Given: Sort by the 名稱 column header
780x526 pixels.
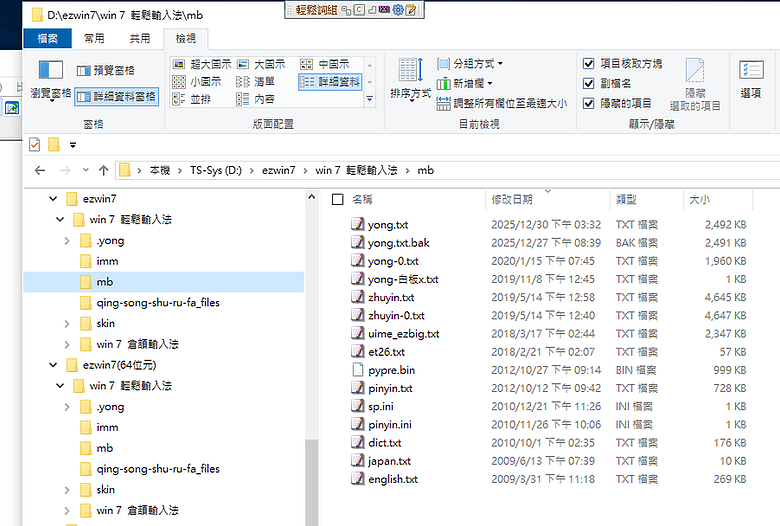Looking at the screenshot, I should [362, 200].
